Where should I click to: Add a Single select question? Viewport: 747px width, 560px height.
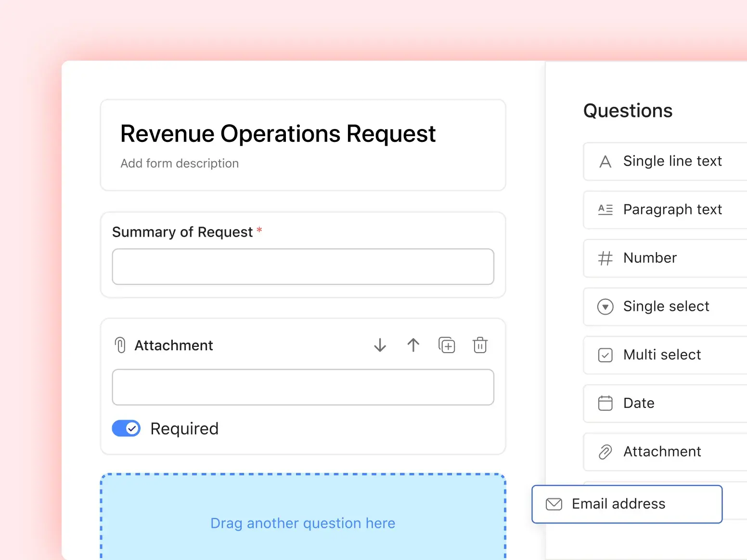pyautogui.click(x=665, y=306)
